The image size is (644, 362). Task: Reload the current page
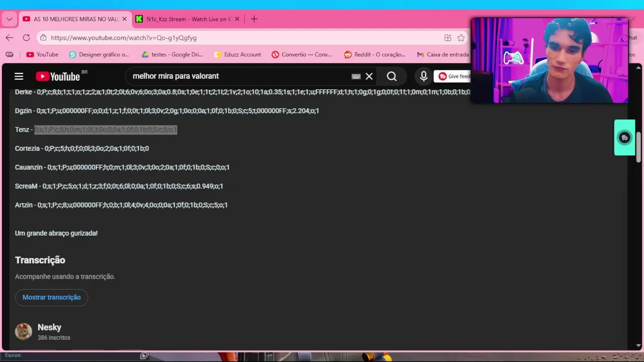[26, 38]
